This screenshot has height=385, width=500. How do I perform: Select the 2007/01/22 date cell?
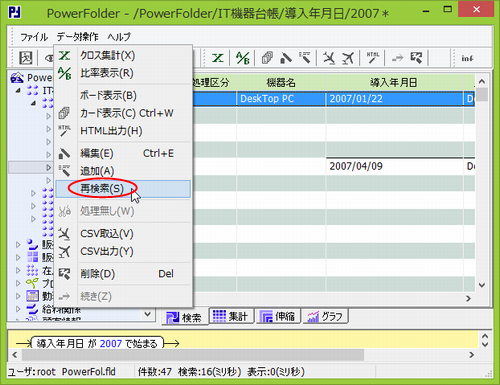pos(394,99)
